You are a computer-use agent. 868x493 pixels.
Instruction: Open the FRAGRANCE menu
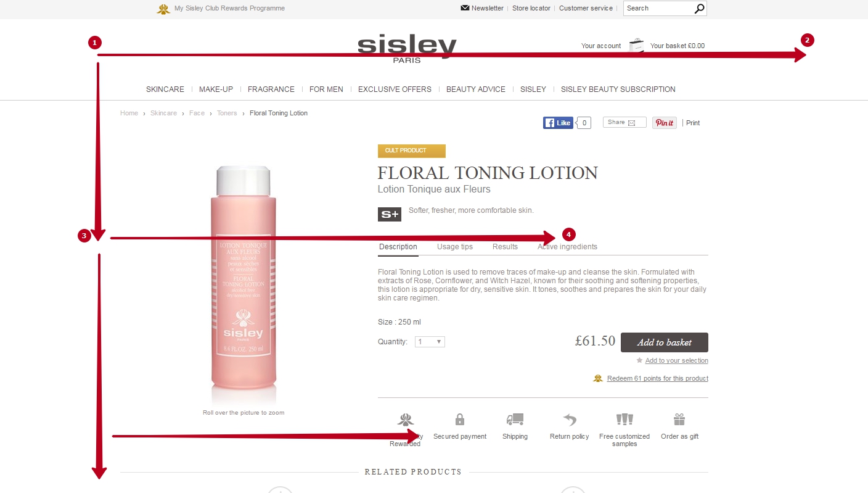(x=271, y=89)
